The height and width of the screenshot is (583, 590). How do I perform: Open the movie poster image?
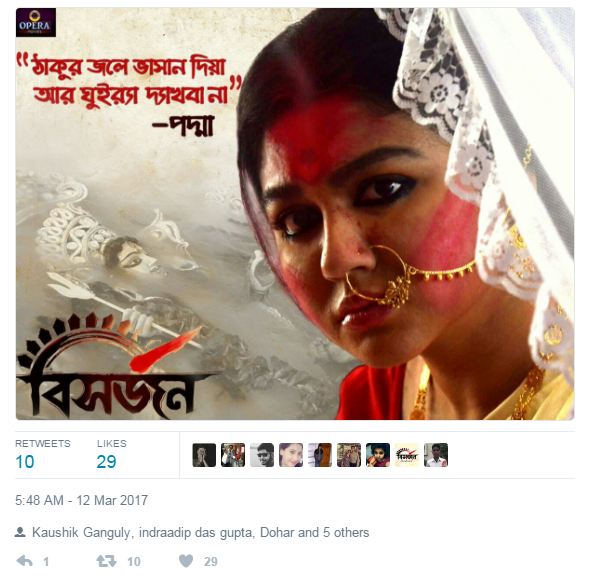295,214
